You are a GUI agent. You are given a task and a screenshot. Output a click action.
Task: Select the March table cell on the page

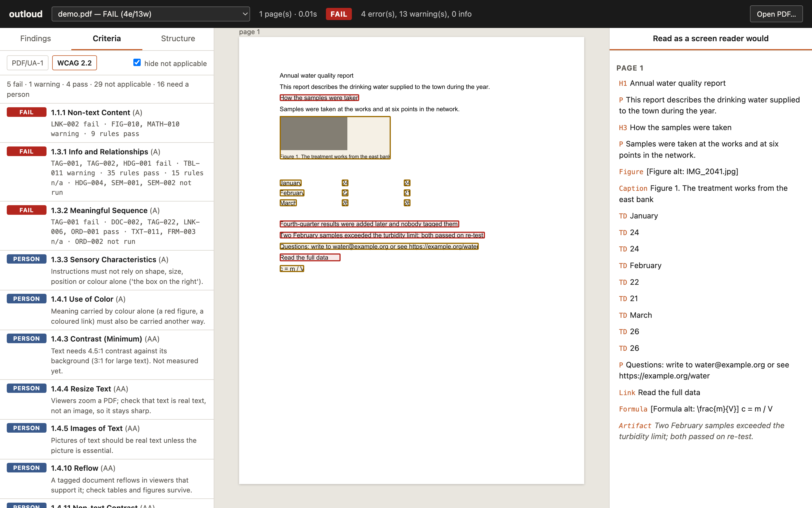(288, 203)
